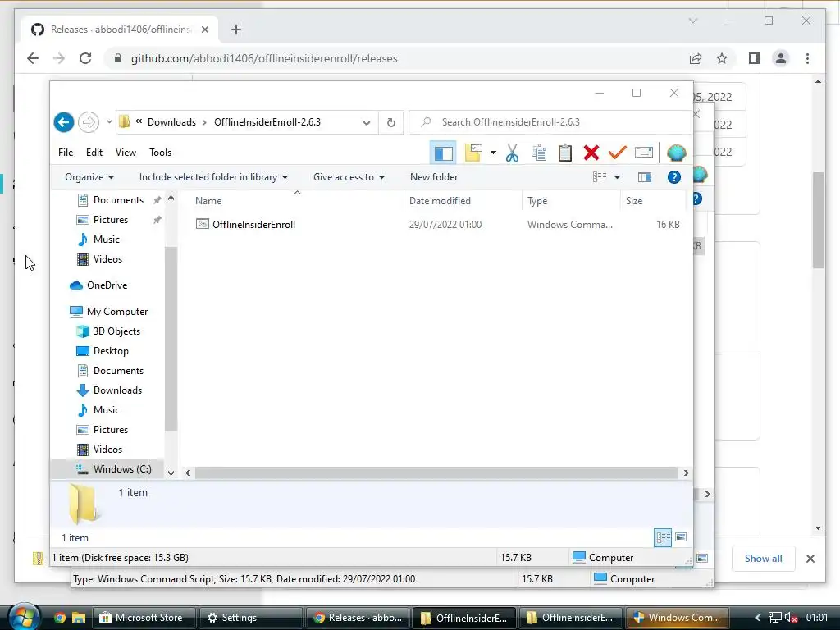Screen dimensions: 840x630
Task: Click Show all downloads button
Action: click(763, 559)
